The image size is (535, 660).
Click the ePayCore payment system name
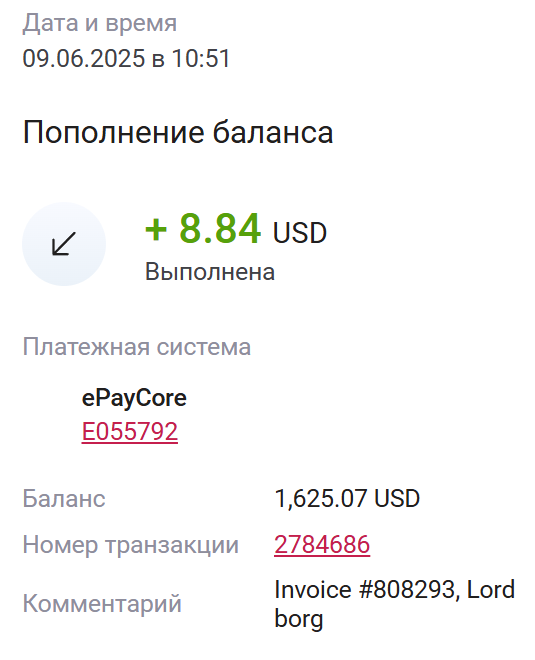(134, 398)
